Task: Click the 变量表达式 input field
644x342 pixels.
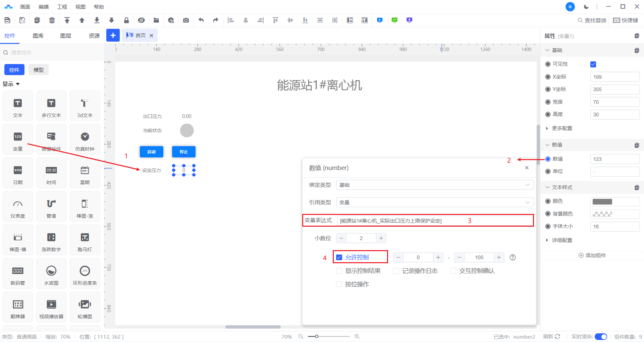Action: point(402,221)
